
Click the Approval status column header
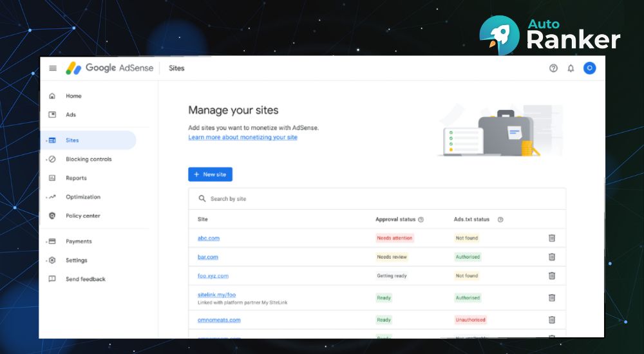pos(395,219)
